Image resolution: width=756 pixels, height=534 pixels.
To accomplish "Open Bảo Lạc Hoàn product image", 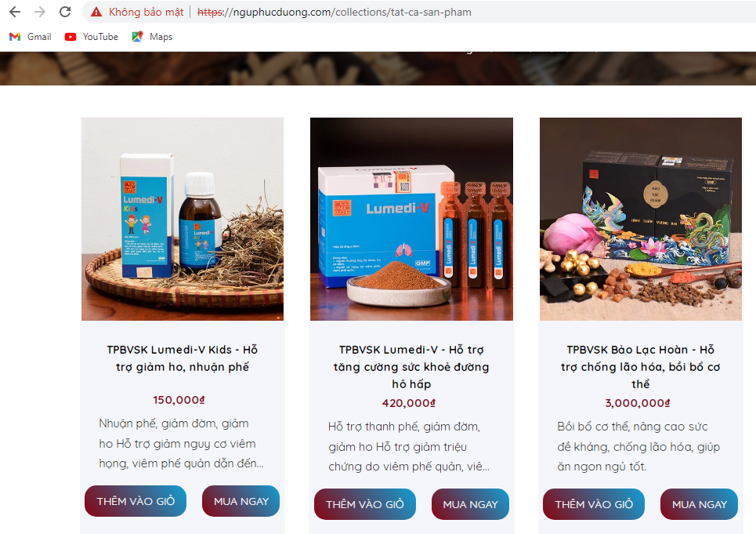I will pyautogui.click(x=640, y=219).
